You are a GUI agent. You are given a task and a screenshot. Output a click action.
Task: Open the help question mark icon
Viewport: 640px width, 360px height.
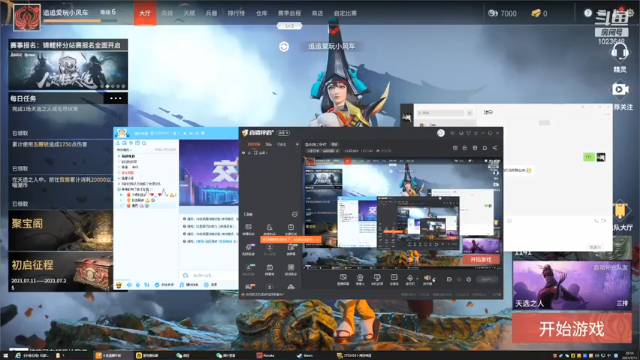(588, 13)
